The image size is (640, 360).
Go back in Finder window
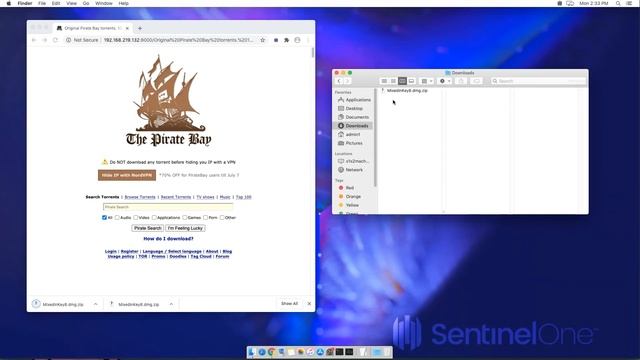pyautogui.click(x=339, y=81)
